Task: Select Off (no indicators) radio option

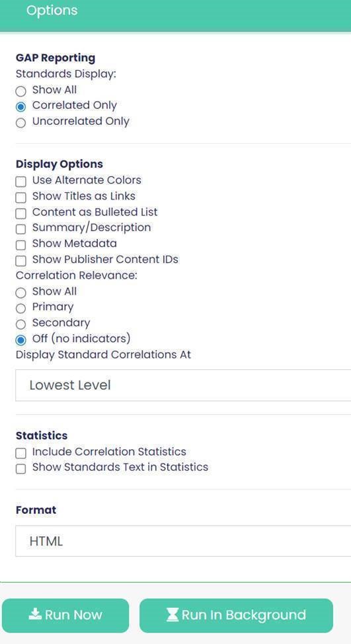Action: click(20, 340)
